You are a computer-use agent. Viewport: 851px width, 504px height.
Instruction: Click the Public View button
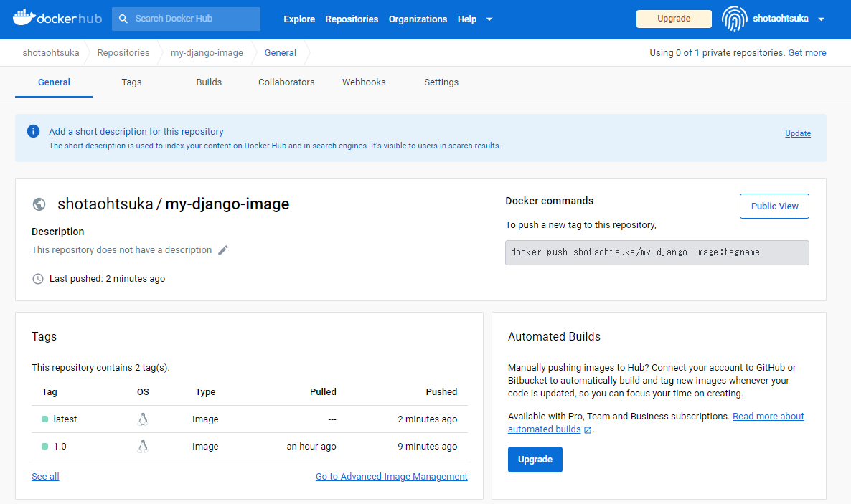pyautogui.click(x=774, y=206)
